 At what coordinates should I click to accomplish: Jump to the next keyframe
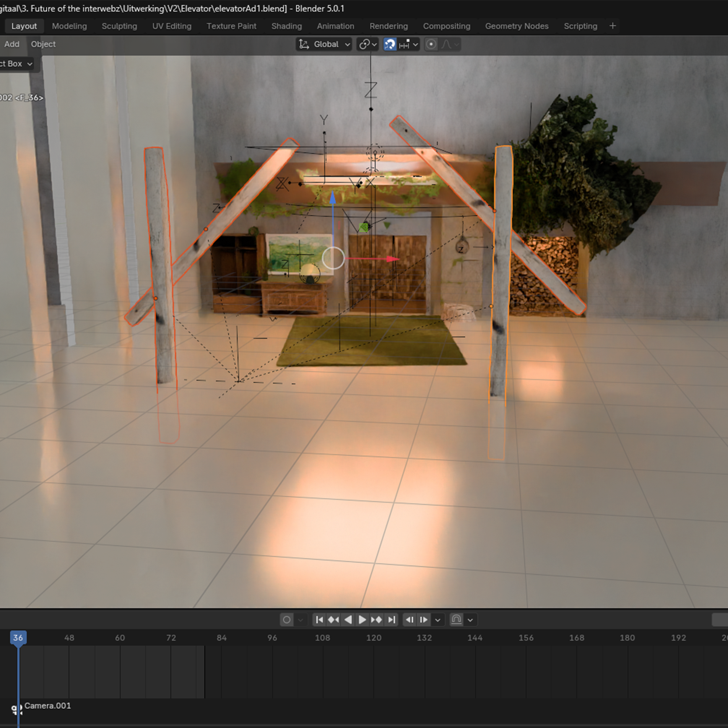point(376,620)
